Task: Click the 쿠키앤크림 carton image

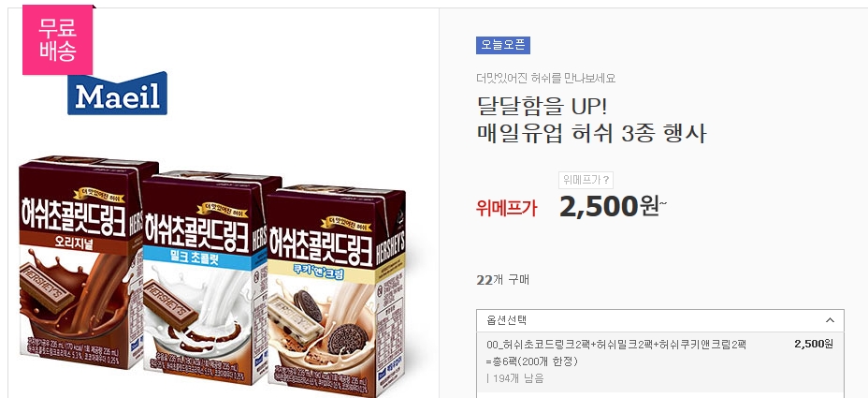Action: pyautogui.click(x=337, y=291)
